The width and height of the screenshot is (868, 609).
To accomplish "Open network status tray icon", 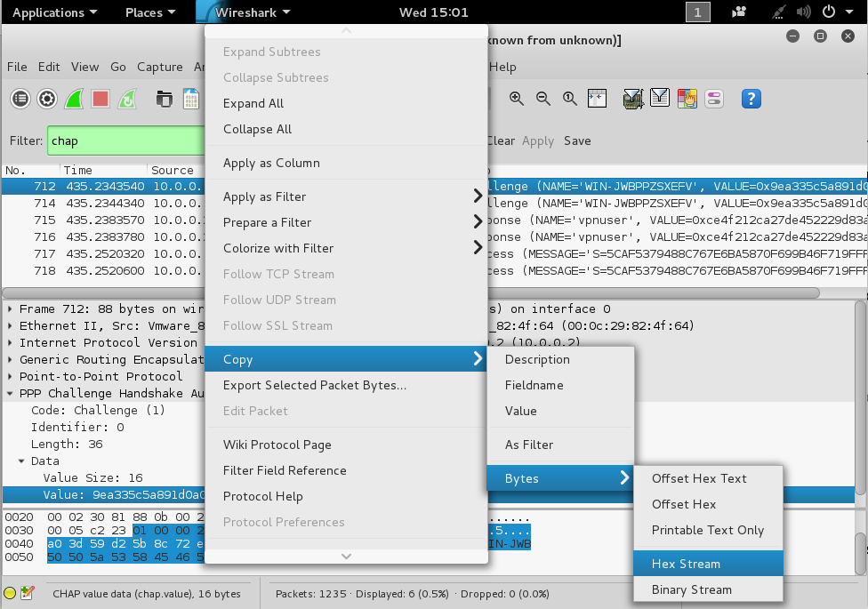I will click(x=779, y=12).
